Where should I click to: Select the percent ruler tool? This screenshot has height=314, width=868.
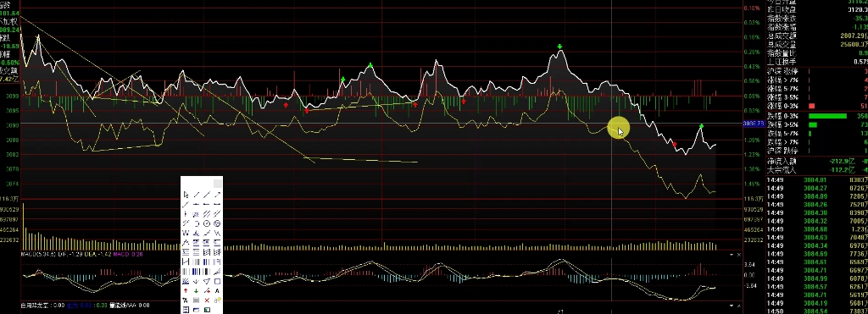(x=186, y=300)
